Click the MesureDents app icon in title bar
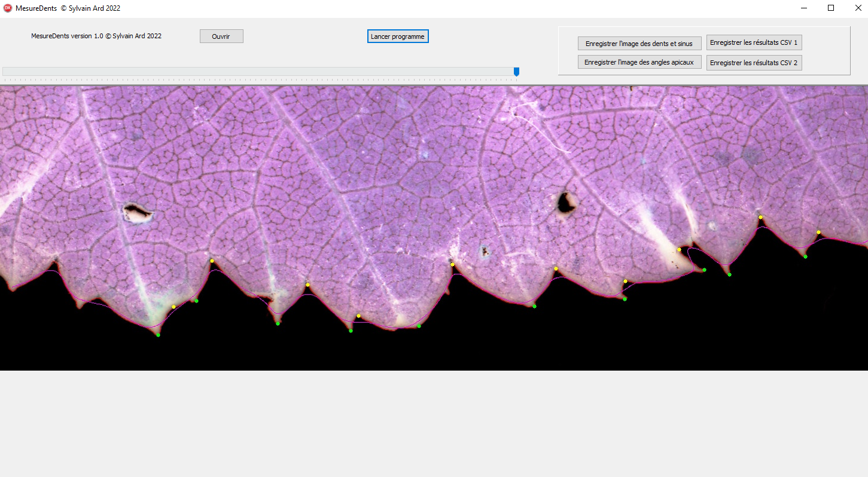Screen dimensions: 868x477 pos(8,8)
